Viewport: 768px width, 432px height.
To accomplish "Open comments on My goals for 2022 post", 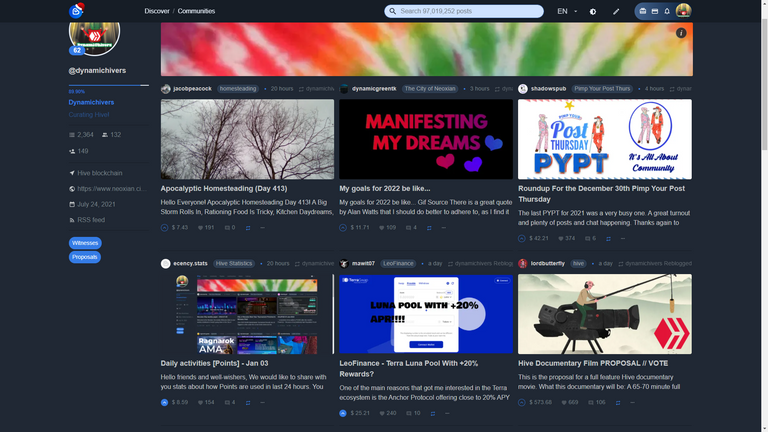I will pyautogui.click(x=411, y=228).
